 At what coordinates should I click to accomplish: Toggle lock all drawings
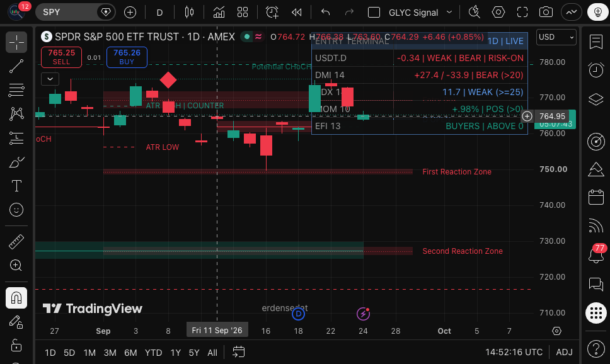[x=16, y=345]
